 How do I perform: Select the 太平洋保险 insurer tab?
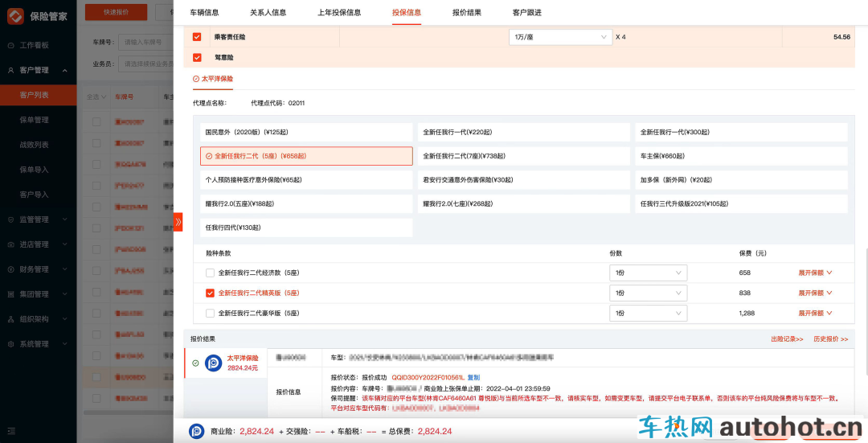213,79
